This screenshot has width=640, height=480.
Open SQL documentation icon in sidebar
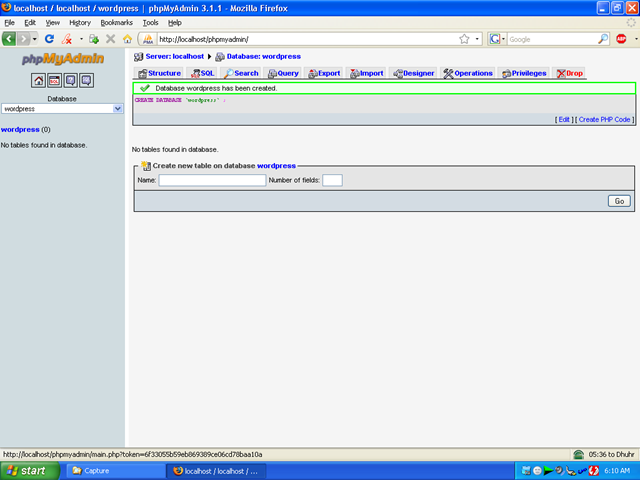tap(86, 80)
